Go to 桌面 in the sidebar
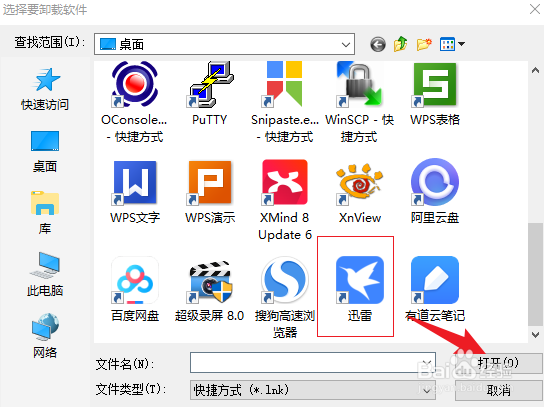This screenshot has height=407, width=544. (x=45, y=152)
